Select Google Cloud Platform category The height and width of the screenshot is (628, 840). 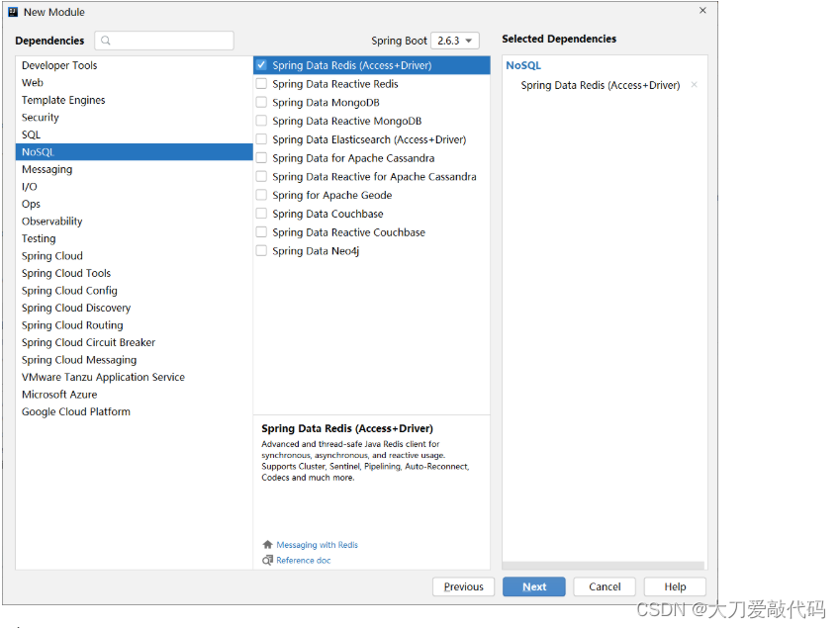pos(134,411)
